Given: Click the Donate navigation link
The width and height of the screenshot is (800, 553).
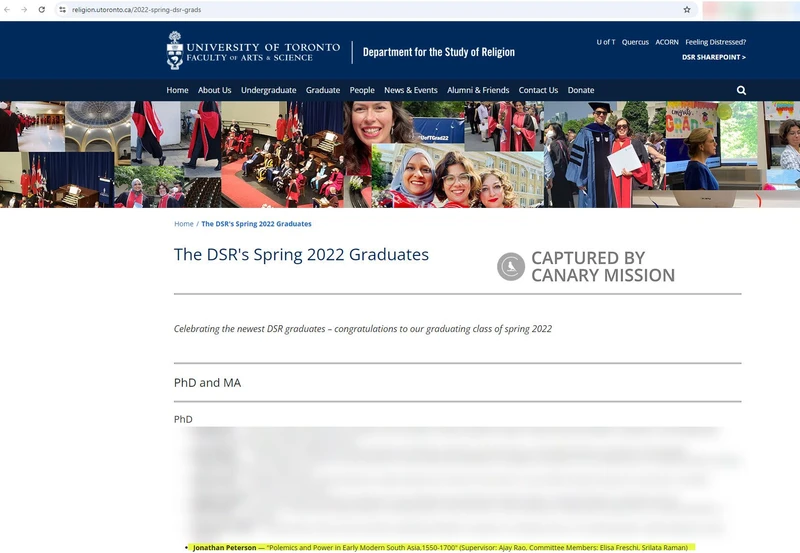Looking at the screenshot, I should tap(581, 90).
